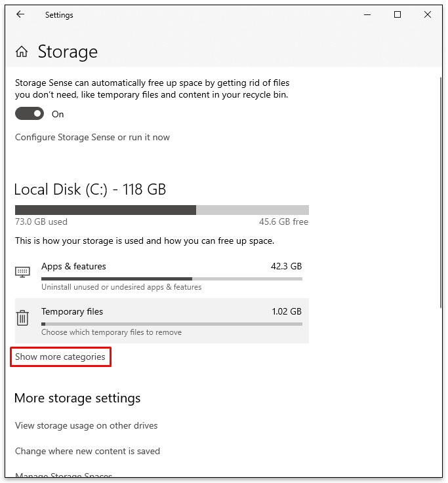
Task: Go to Settings home via house icon
Action: point(22,52)
